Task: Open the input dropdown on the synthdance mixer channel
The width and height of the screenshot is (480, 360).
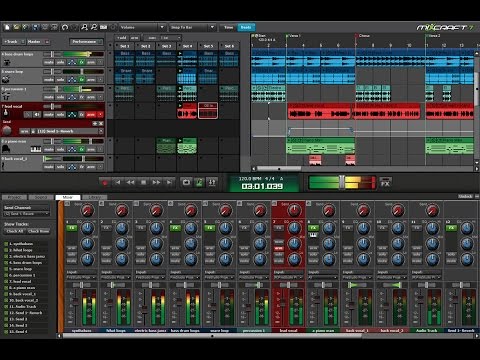Action: point(82,277)
